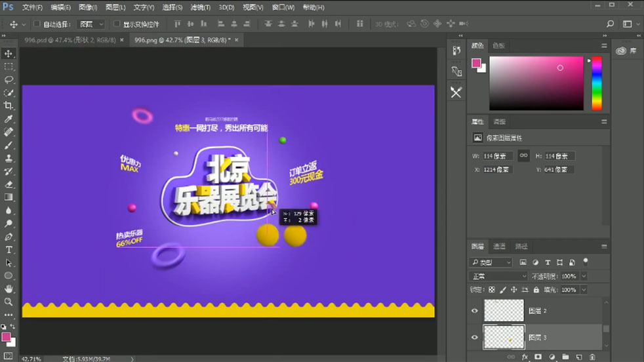
Task: Select the Pen tool
Action: [9, 237]
